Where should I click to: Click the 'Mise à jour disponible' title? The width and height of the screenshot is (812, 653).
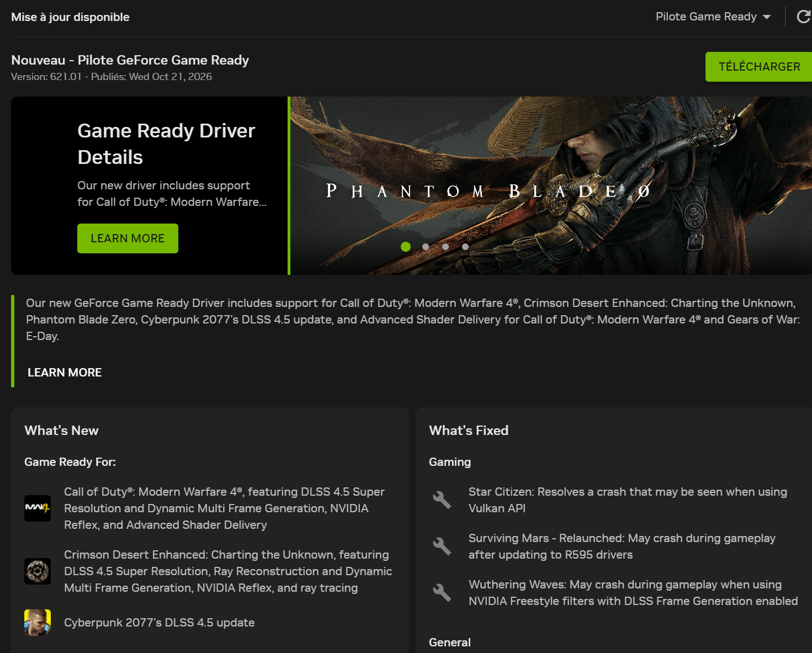click(70, 17)
